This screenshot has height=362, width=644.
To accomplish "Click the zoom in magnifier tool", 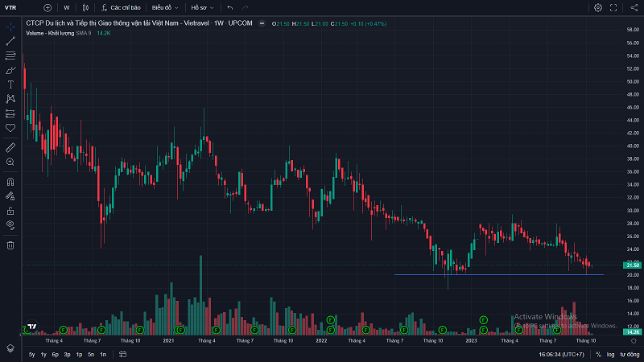I will click(x=10, y=162).
